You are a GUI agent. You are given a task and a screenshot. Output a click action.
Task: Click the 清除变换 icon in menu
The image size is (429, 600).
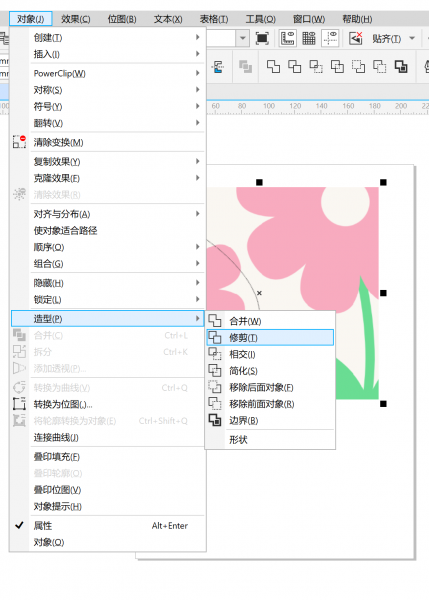[x=20, y=142]
